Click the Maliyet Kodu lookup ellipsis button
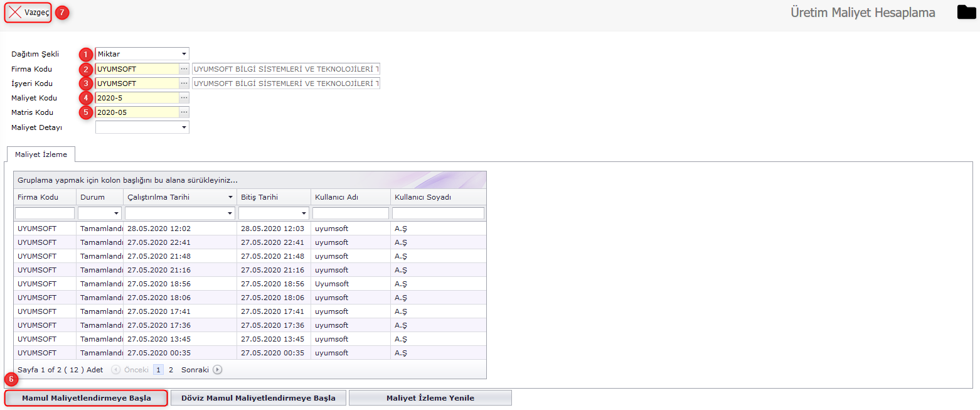Screen dimensions: 980x410 click(184, 98)
